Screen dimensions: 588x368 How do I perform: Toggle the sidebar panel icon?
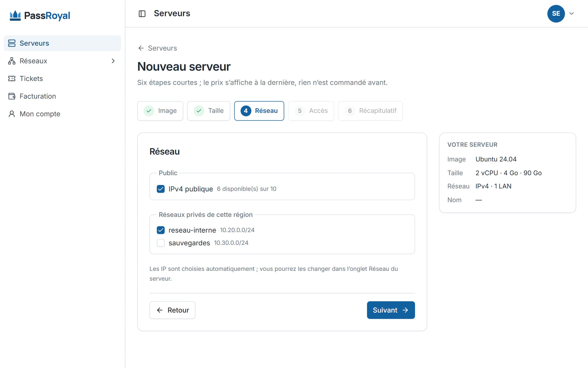click(x=142, y=14)
